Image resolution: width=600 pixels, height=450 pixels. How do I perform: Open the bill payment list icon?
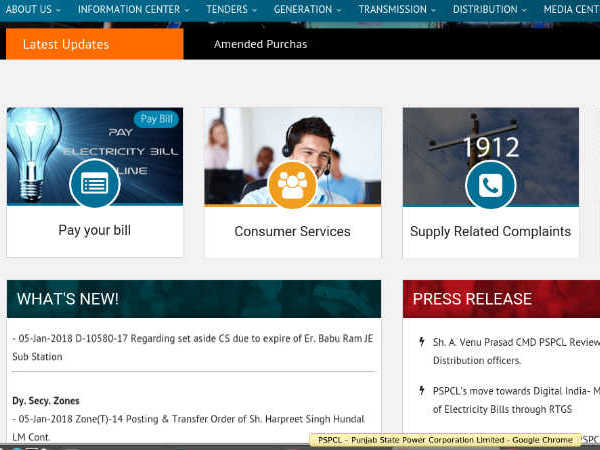coord(95,184)
